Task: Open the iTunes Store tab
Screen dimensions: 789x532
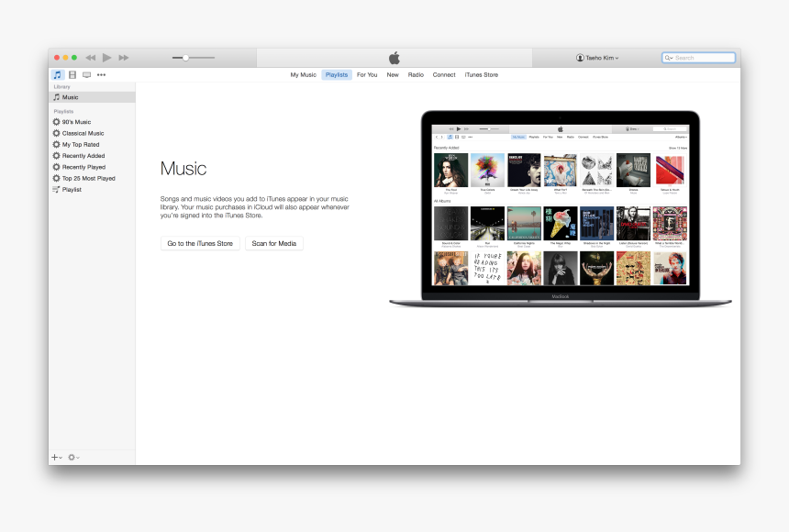Action: click(481, 74)
